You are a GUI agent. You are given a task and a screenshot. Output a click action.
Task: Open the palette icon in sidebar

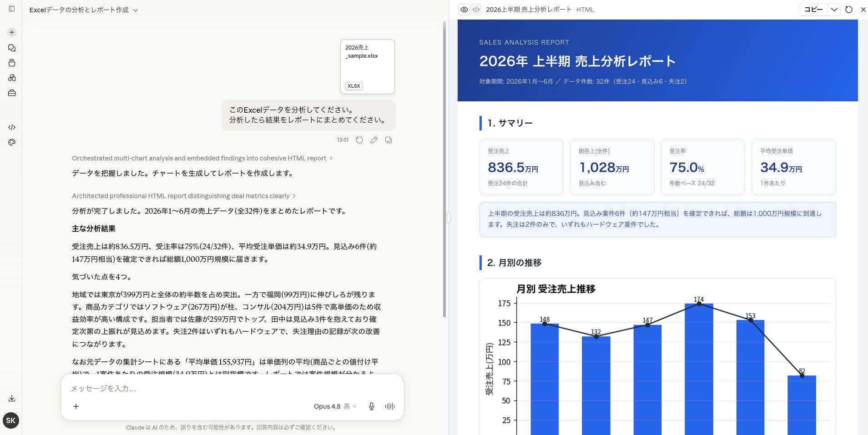point(12,142)
